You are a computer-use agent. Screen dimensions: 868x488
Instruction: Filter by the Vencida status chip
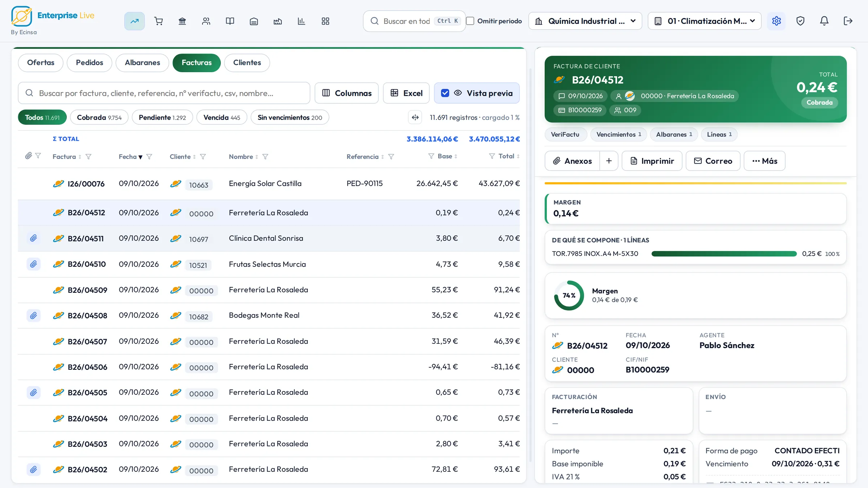(x=222, y=117)
